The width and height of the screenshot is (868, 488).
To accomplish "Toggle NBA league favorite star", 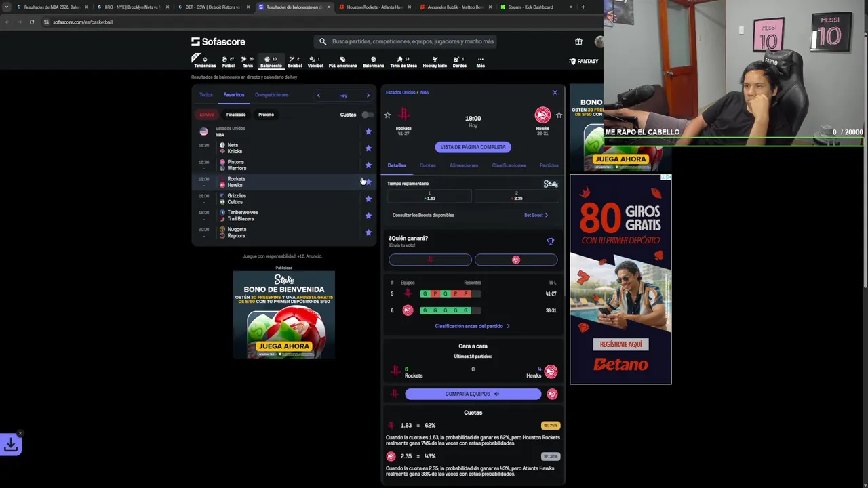I will coord(368,131).
